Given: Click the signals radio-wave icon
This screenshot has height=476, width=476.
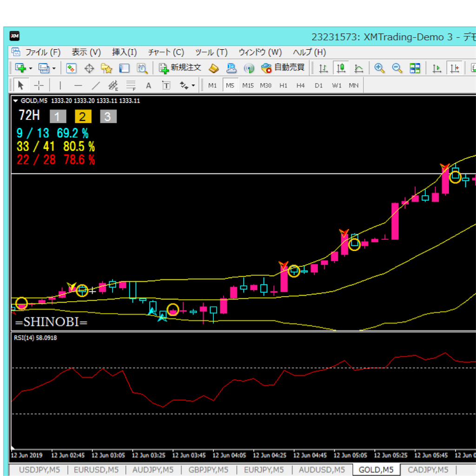Looking at the screenshot, I should pos(249,68).
